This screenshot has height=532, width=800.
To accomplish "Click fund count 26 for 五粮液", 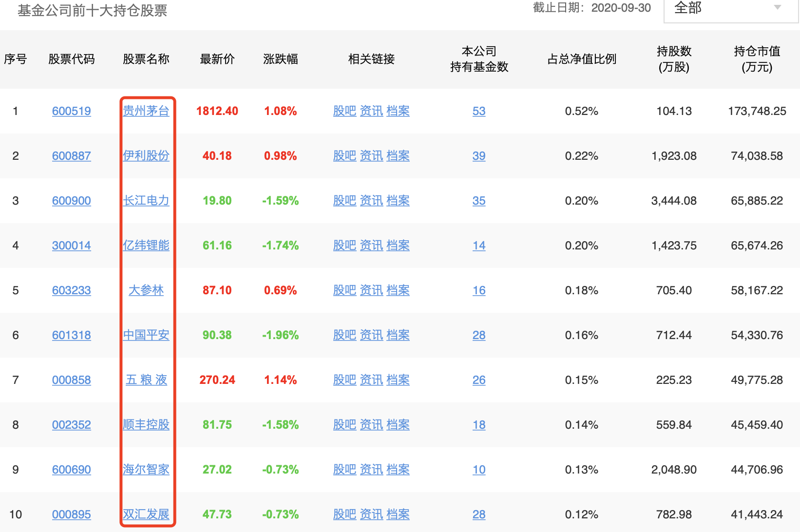I will 479,380.
